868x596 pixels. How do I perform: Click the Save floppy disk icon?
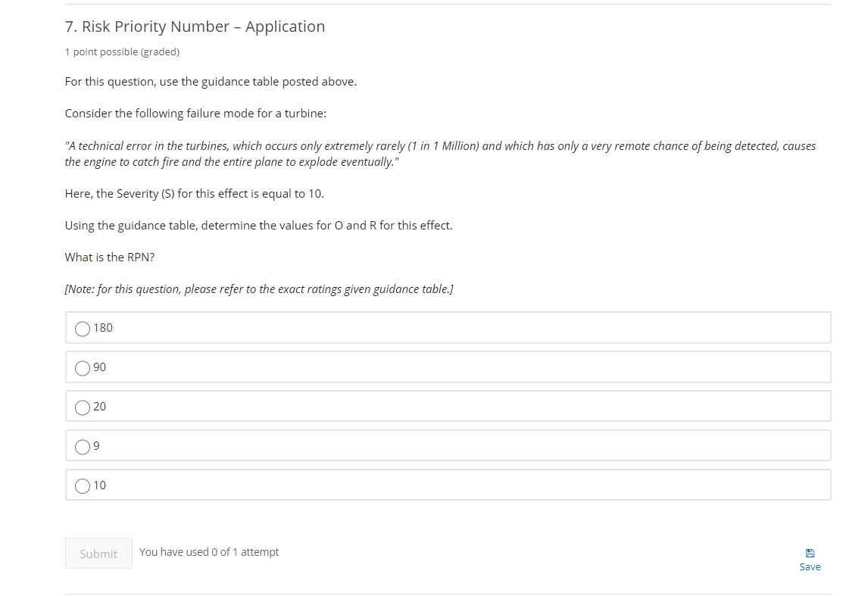coord(810,552)
